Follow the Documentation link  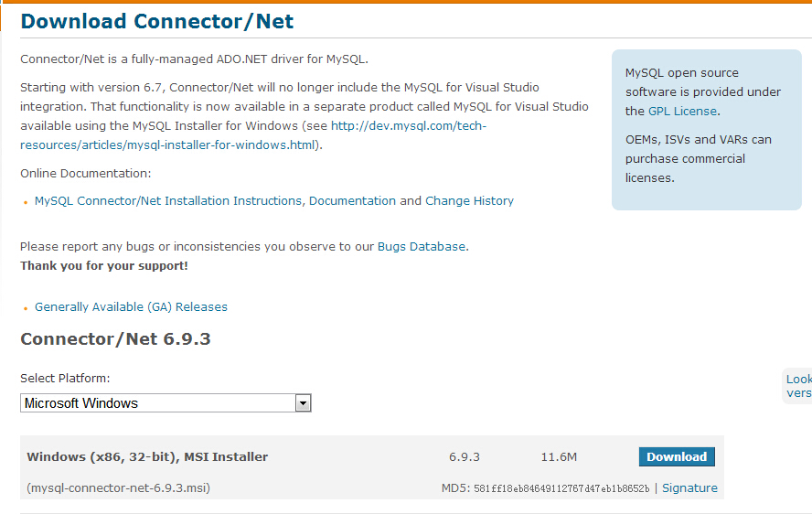click(x=352, y=201)
